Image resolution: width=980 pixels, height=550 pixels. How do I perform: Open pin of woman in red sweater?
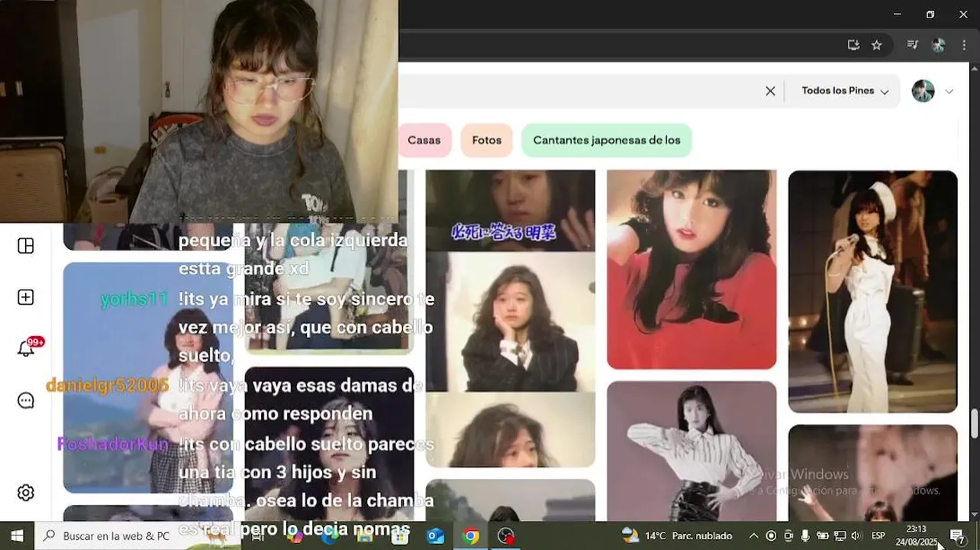pyautogui.click(x=691, y=270)
